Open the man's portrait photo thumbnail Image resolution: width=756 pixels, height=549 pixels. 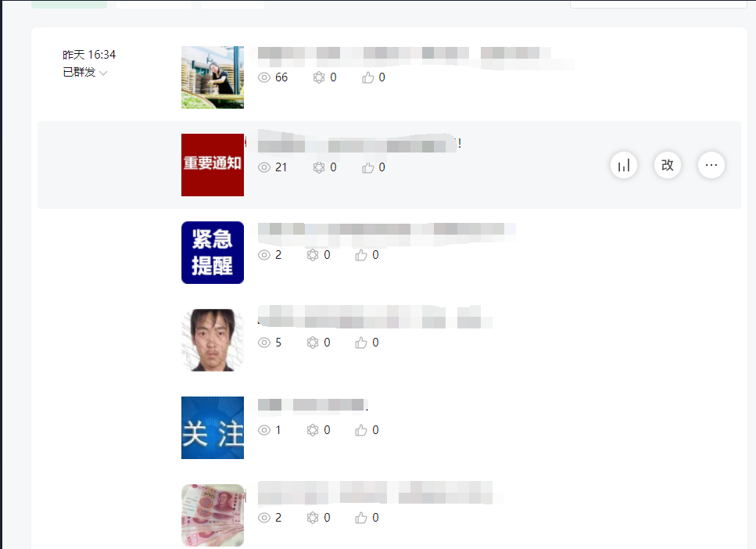pos(213,340)
